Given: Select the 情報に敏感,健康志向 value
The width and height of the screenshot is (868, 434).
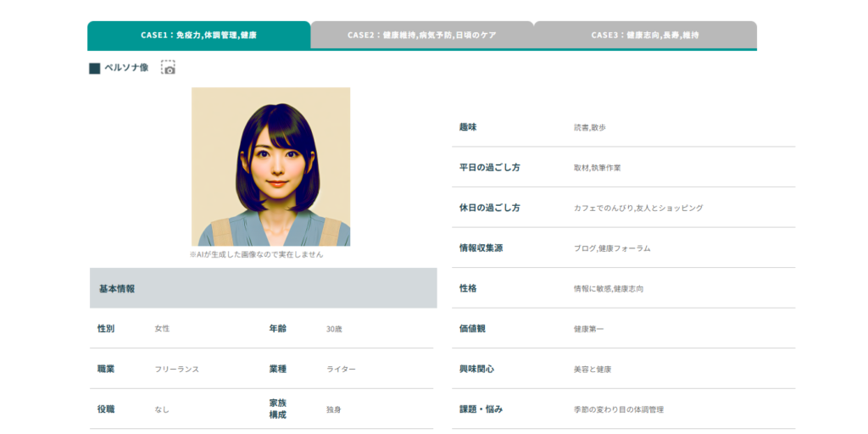Looking at the screenshot, I should pyautogui.click(x=609, y=289).
